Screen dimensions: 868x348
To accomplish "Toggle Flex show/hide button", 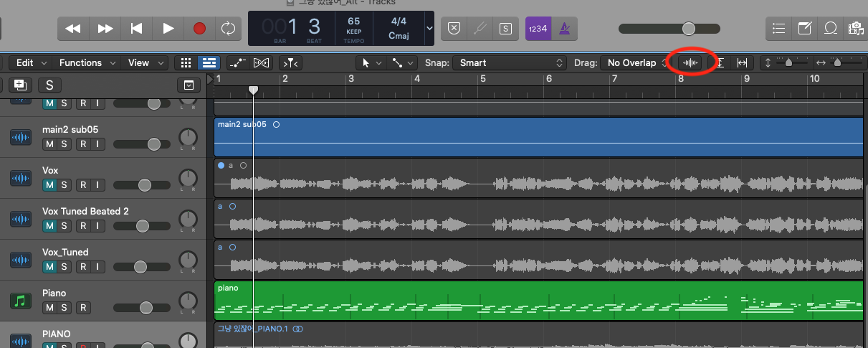I will [x=261, y=63].
